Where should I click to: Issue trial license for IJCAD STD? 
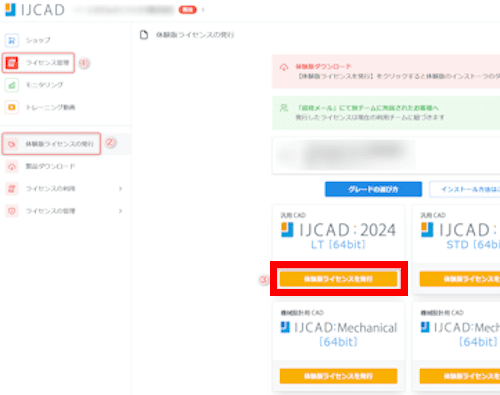tap(460, 279)
